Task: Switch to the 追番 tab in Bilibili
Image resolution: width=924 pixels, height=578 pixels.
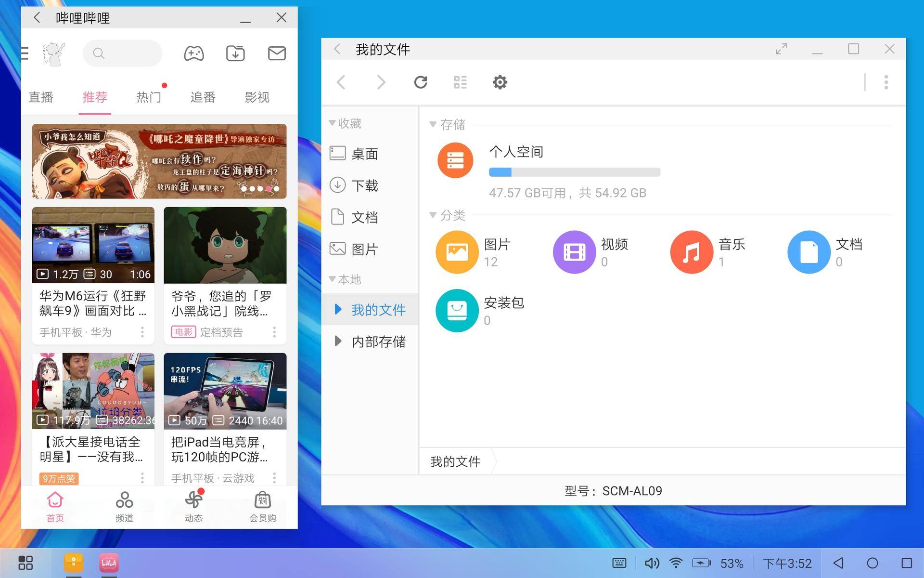Action: coord(203,97)
